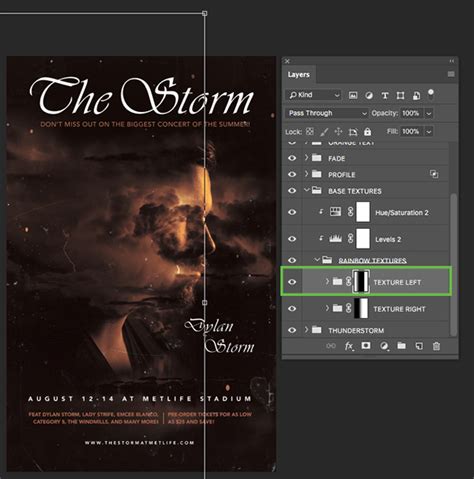Image resolution: width=474 pixels, height=479 pixels.
Task: Hide the RAINBOW TEXTURES group
Action: tap(292, 260)
